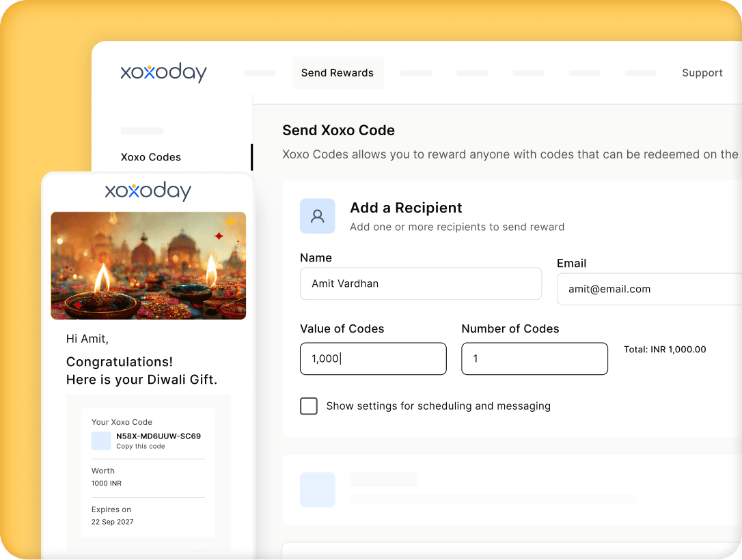Click the Number of Codes input

click(534, 359)
